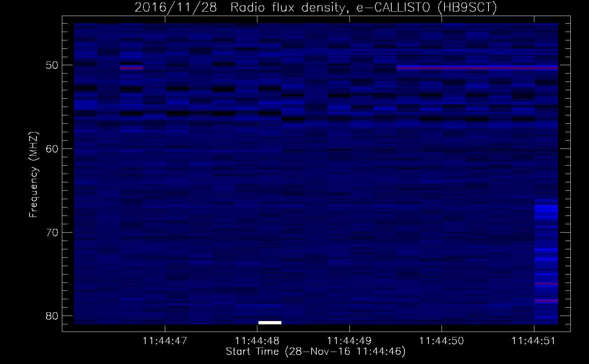Click the 'Start Time (28-Nov-16 11:44:46)' label
Image resolution: width=589 pixels, height=364 pixels.
click(316, 352)
